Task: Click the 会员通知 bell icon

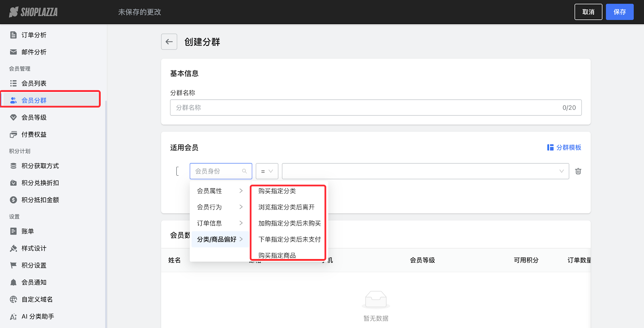Action: [13, 282]
